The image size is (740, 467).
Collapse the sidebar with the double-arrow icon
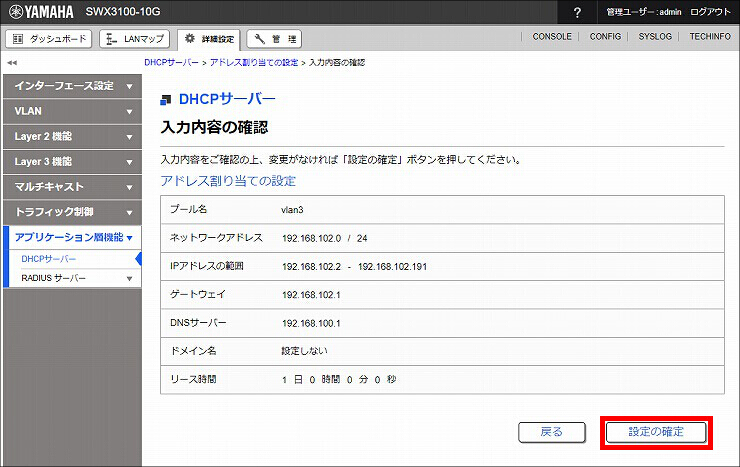tap(12, 63)
